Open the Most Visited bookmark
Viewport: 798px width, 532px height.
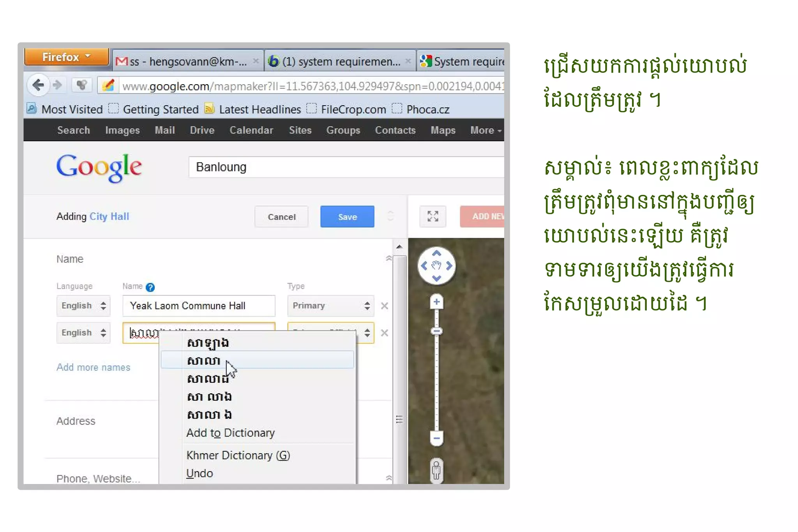tap(65, 109)
